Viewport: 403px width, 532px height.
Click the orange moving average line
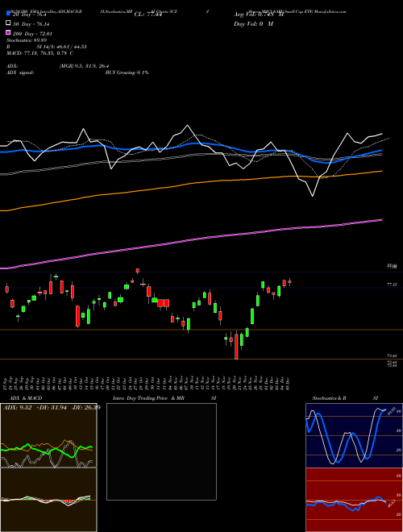tap(190, 184)
